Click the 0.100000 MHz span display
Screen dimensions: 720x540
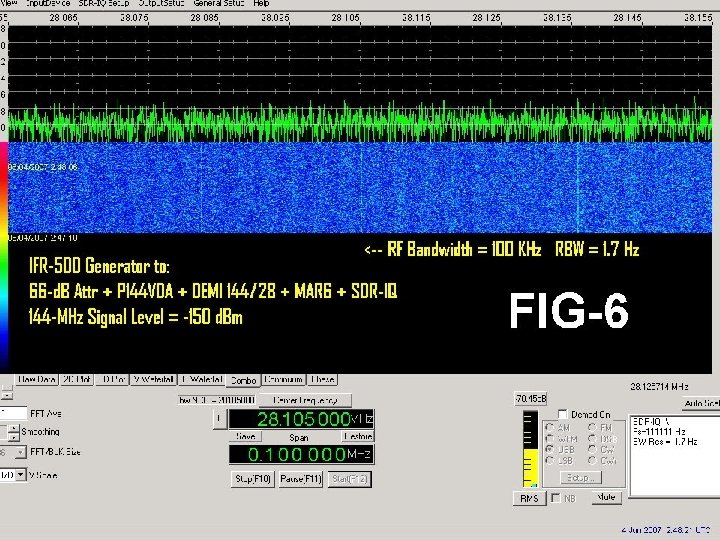point(302,454)
